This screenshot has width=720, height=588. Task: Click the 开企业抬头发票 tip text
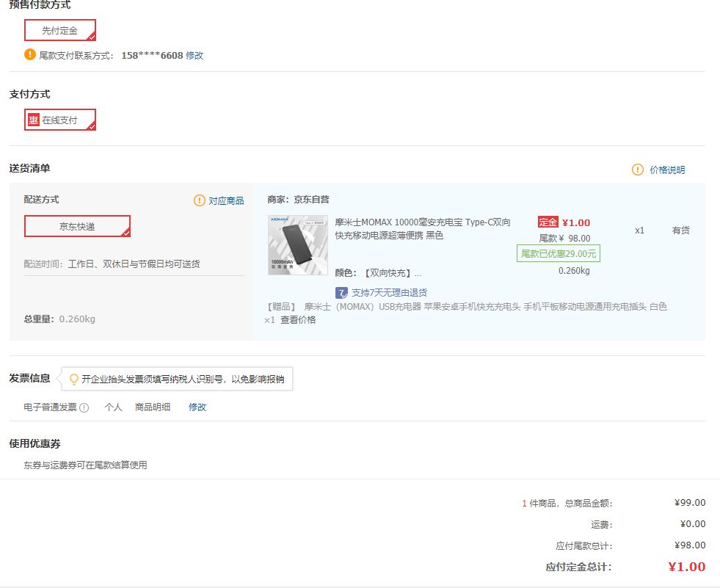click(x=183, y=379)
